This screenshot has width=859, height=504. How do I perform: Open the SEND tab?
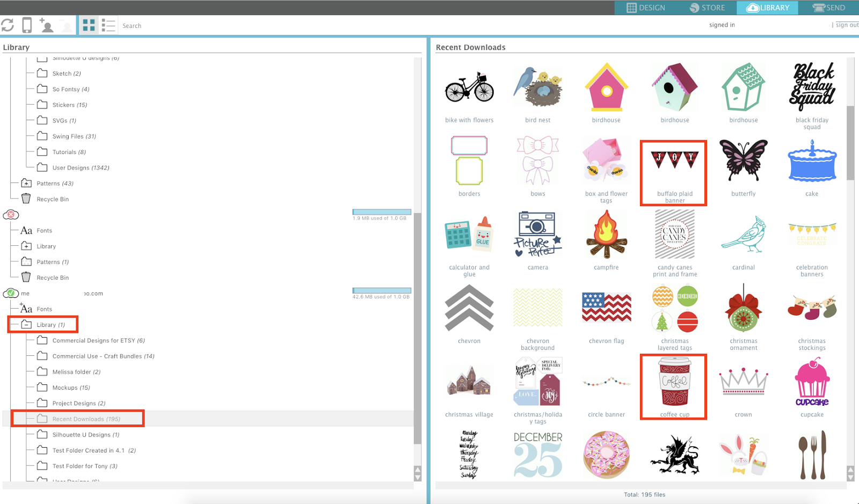[x=829, y=8]
